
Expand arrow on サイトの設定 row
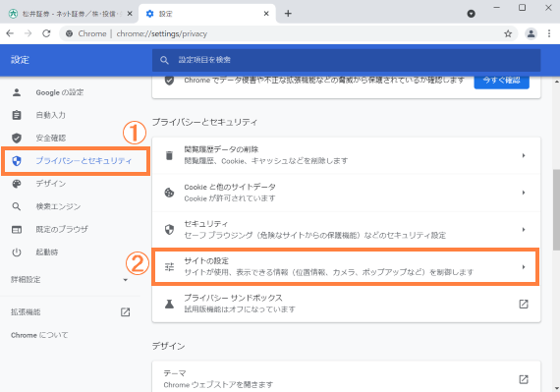(524, 266)
